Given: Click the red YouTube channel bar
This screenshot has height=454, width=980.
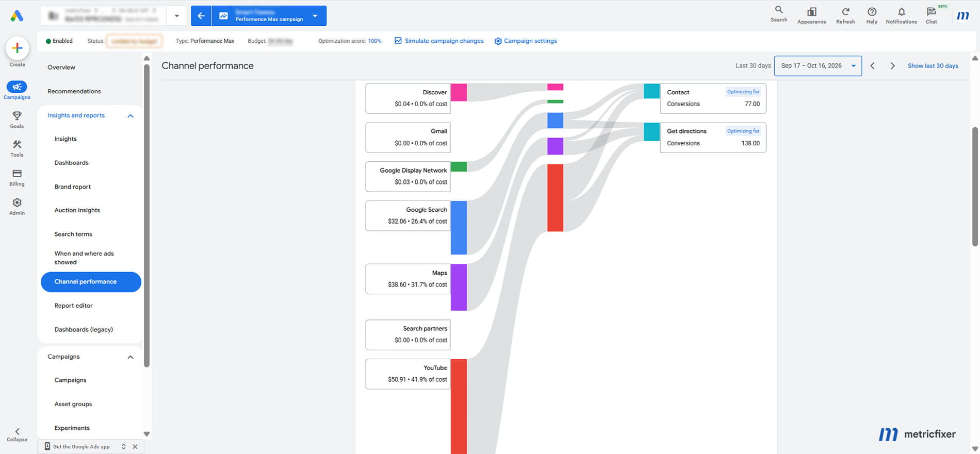Looking at the screenshot, I should [x=459, y=406].
